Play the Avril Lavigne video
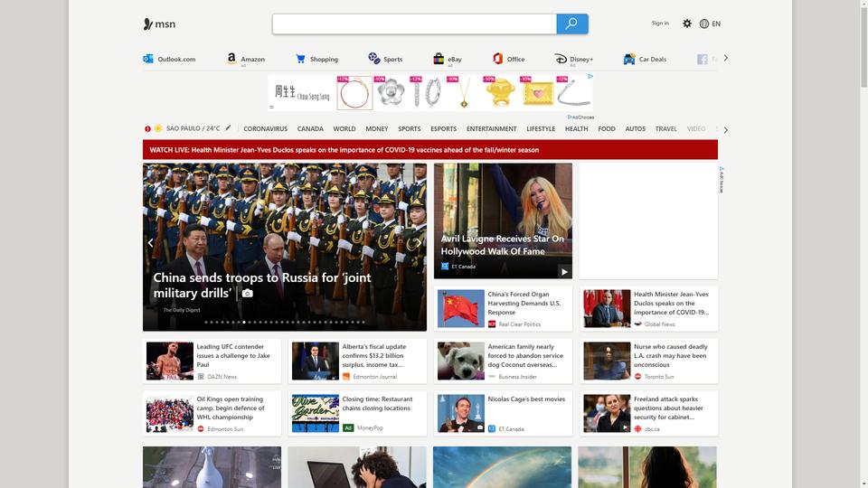The width and height of the screenshot is (868, 488). pos(563,272)
